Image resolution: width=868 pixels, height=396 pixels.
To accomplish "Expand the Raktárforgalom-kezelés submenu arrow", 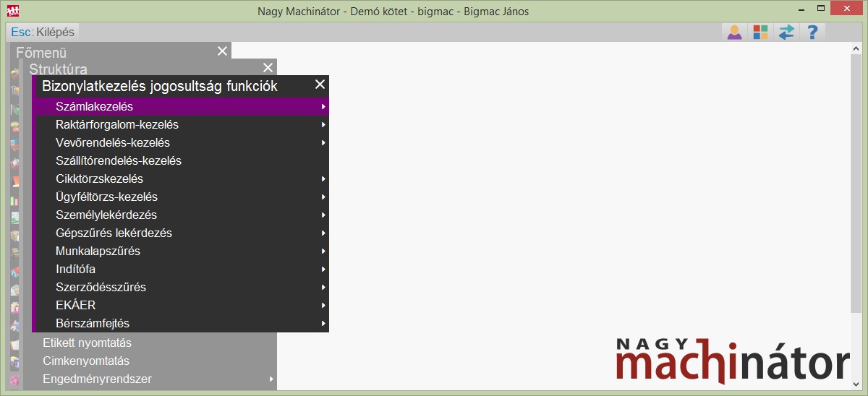I will pos(324,125).
